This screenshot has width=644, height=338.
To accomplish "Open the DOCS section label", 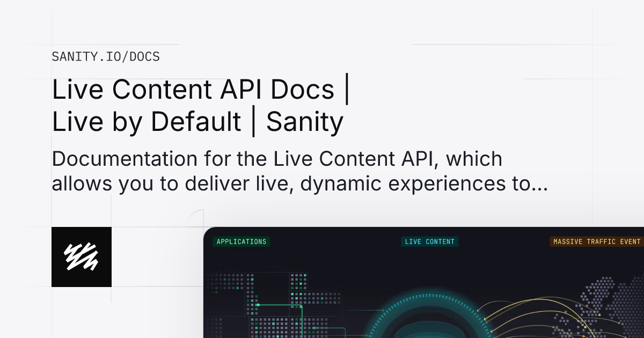I will (142, 56).
